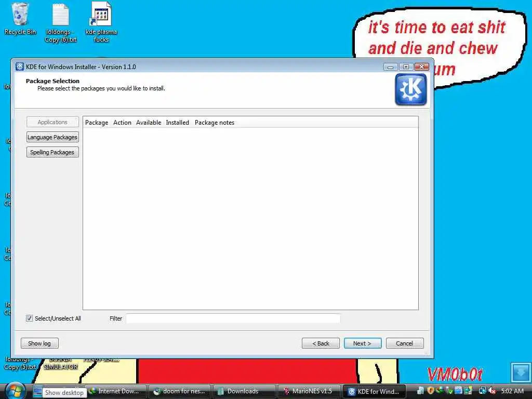Click the KDE gear logo in installer header

411,89
